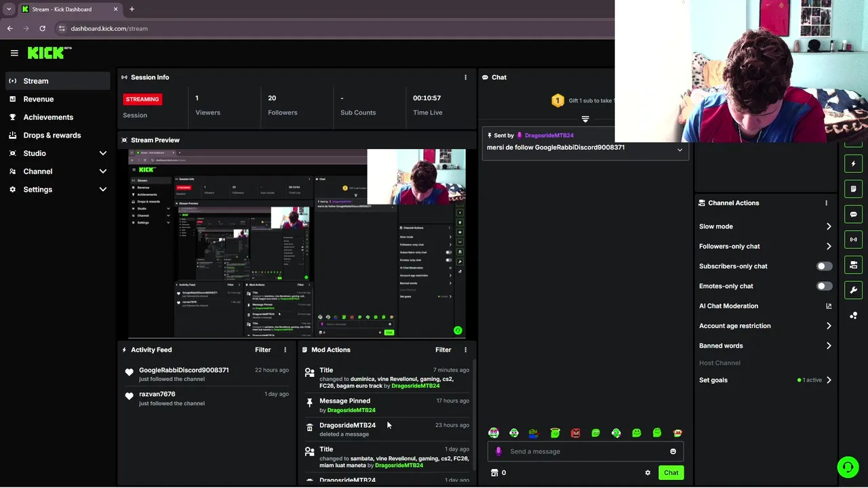Click the shop icon beside the 0 count
The height and width of the screenshot is (488, 868).
pyautogui.click(x=494, y=472)
